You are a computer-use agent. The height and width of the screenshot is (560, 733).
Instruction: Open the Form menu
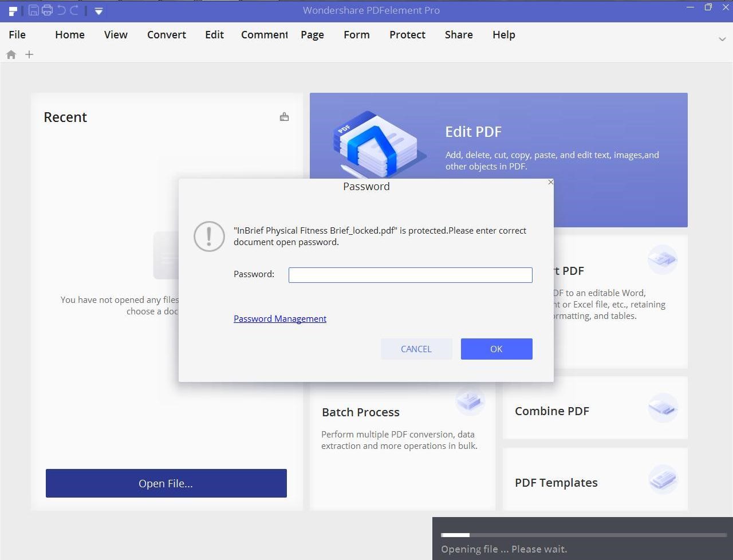coord(357,34)
